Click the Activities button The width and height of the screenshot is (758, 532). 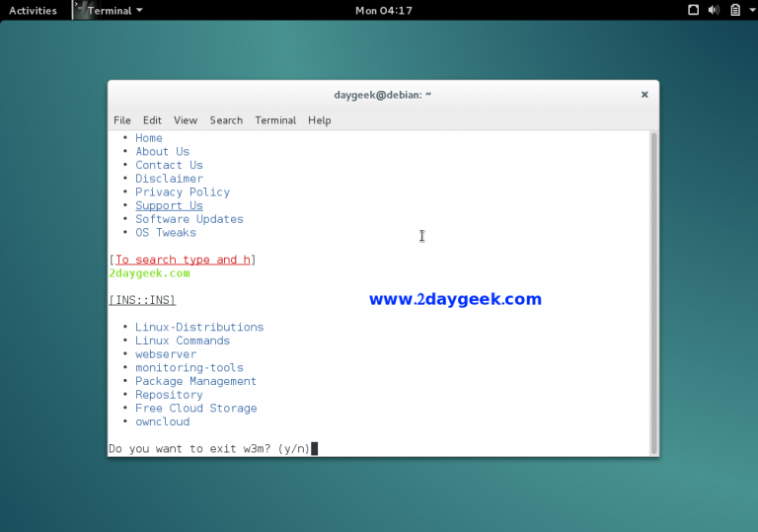(x=33, y=10)
